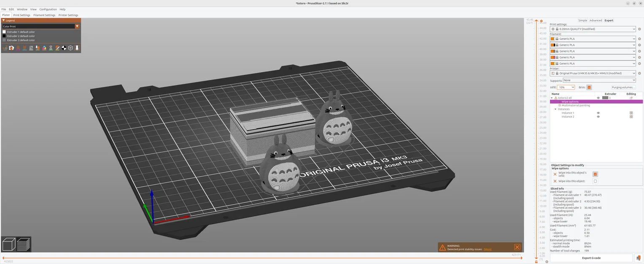Click the send G-code icon beside Export

(639, 258)
